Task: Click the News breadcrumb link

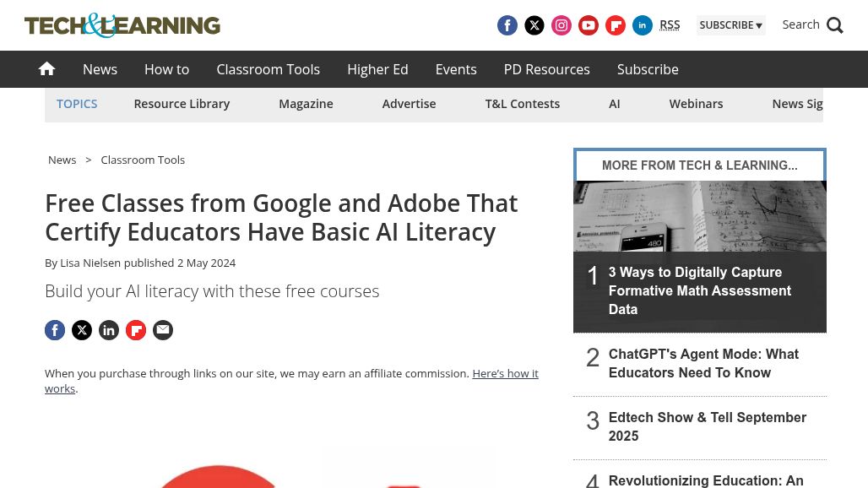Action: tap(62, 160)
